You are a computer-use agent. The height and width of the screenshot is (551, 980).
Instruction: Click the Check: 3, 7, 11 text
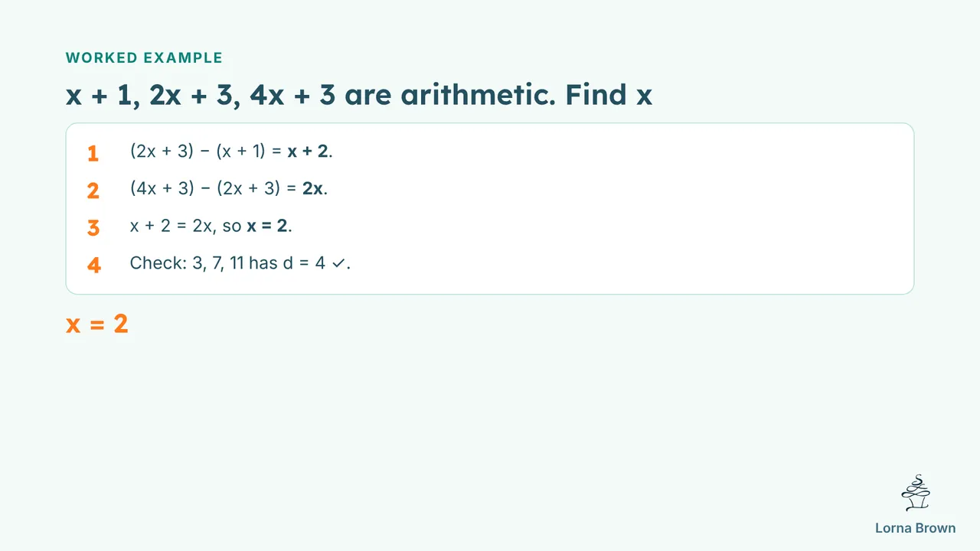click(188, 263)
